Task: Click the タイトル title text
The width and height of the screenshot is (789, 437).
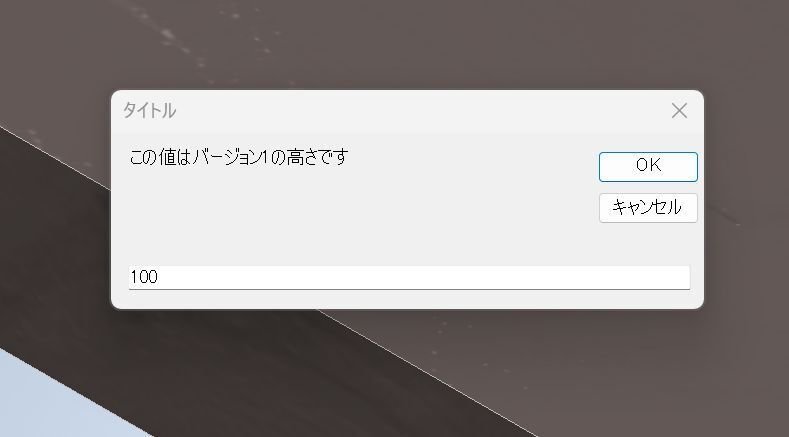Action: click(149, 111)
